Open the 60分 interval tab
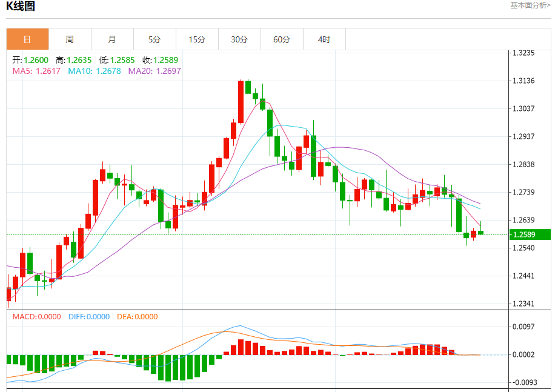558x392 pixels. click(282, 39)
